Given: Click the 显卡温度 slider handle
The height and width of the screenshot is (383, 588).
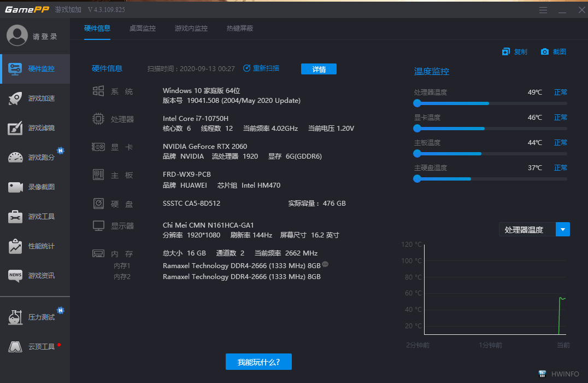Looking at the screenshot, I should pyautogui.click(x=417, y=129).
